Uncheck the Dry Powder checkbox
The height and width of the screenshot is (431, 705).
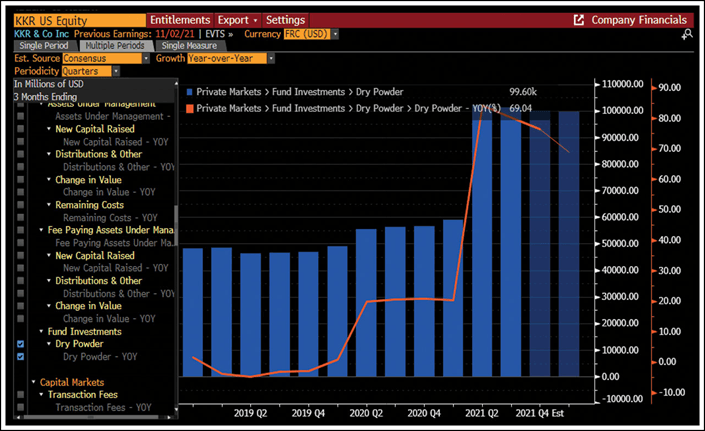[x=21, y=344]
